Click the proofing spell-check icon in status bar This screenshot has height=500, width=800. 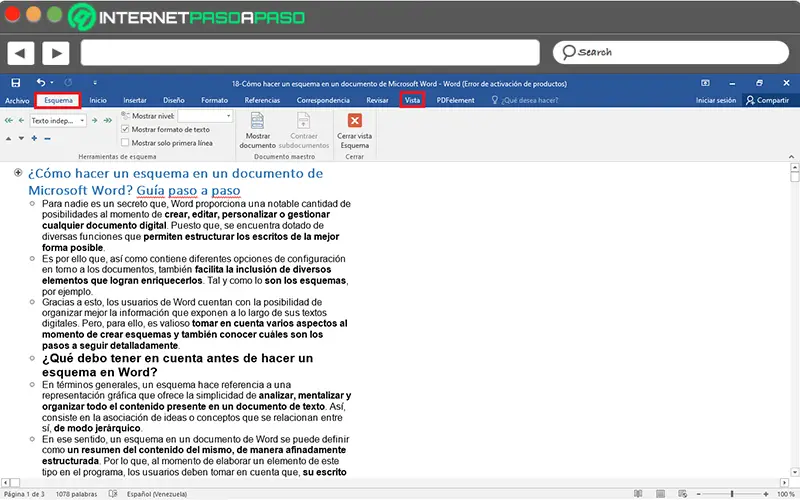(113, 493)
